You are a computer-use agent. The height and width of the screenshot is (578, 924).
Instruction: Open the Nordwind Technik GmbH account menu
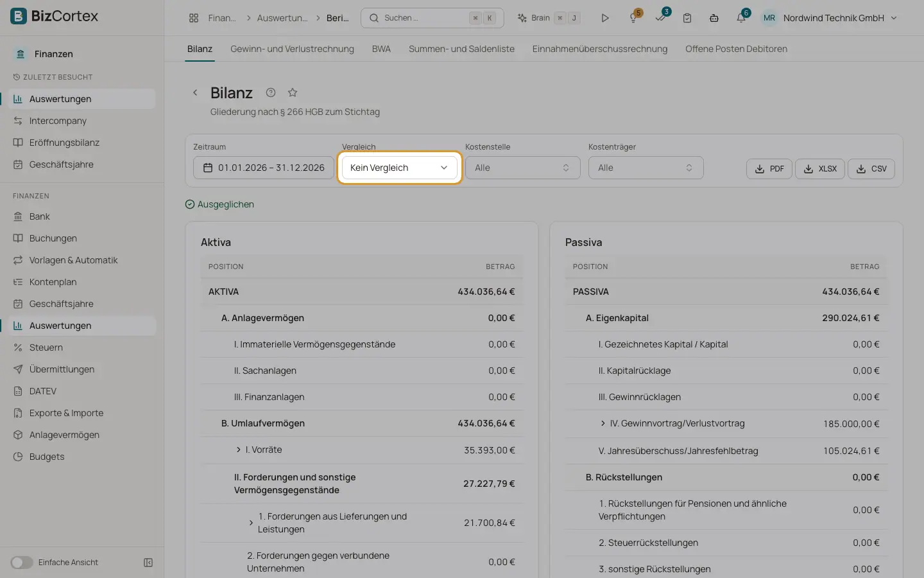coord(829,18)
